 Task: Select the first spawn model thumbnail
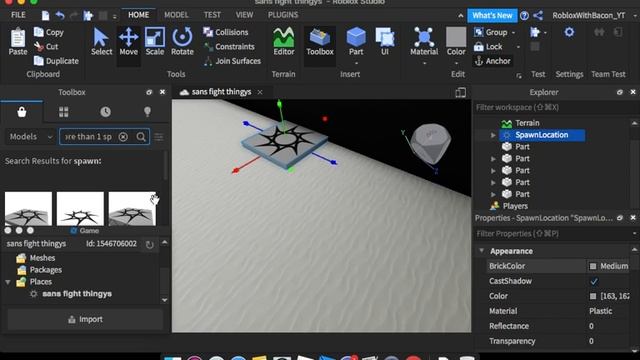[28, 209]
